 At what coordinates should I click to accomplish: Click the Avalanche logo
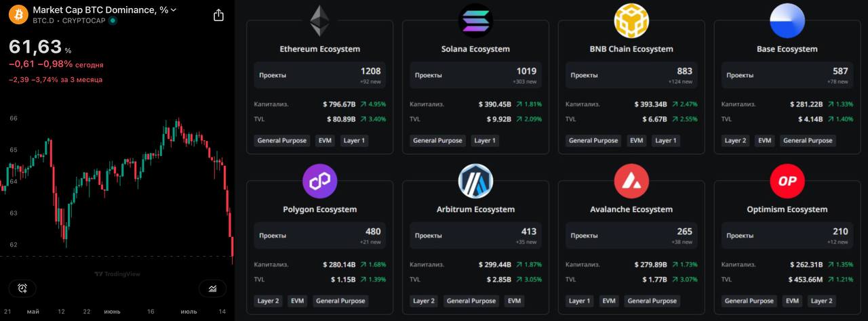point(631,181)
